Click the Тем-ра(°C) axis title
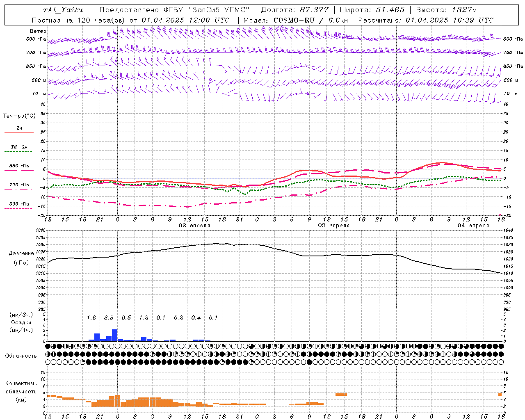The image size is (525, 420). point(19,116)
